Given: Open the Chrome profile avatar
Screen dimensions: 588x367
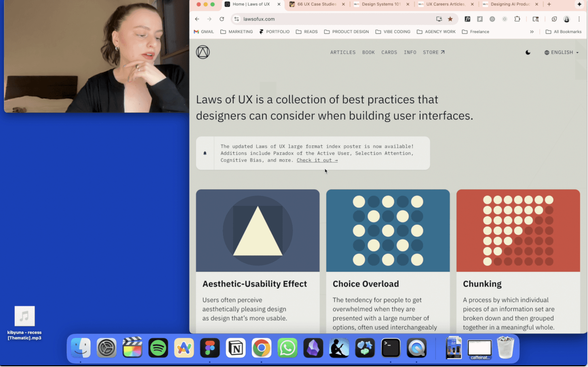Looking at the screenshot, I should 567,19.
